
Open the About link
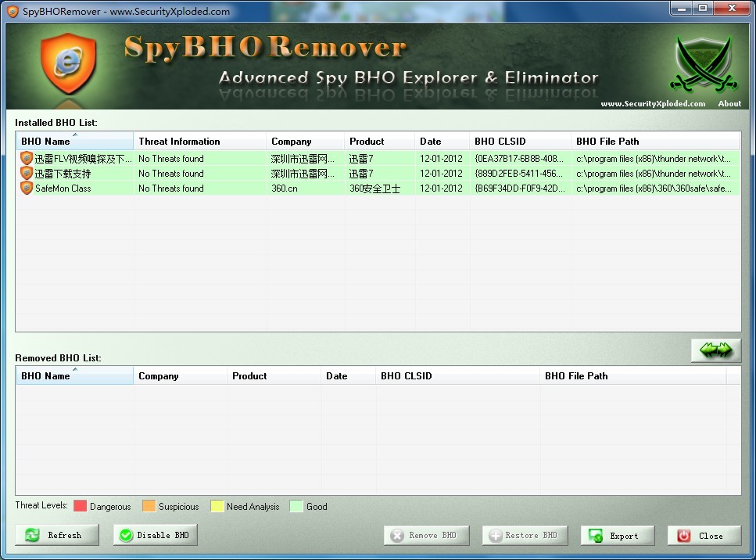point(729,103)
